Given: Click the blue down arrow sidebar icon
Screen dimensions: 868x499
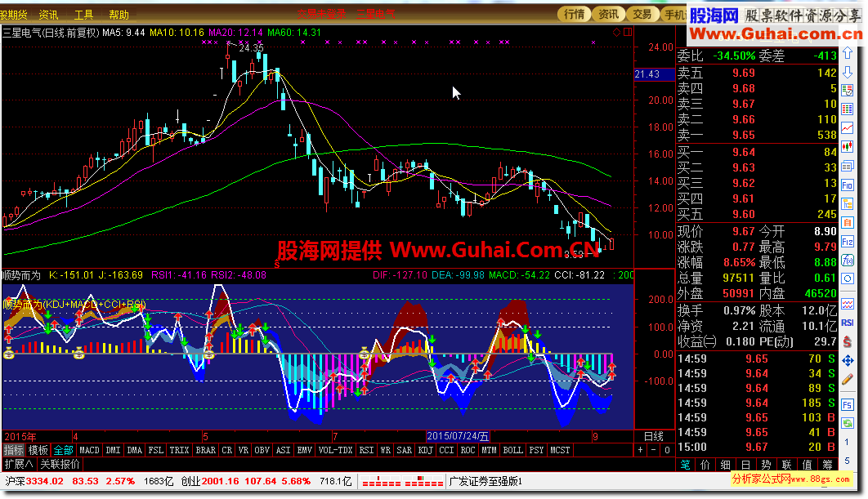Looking at the screenshot, I should [848, 72].
